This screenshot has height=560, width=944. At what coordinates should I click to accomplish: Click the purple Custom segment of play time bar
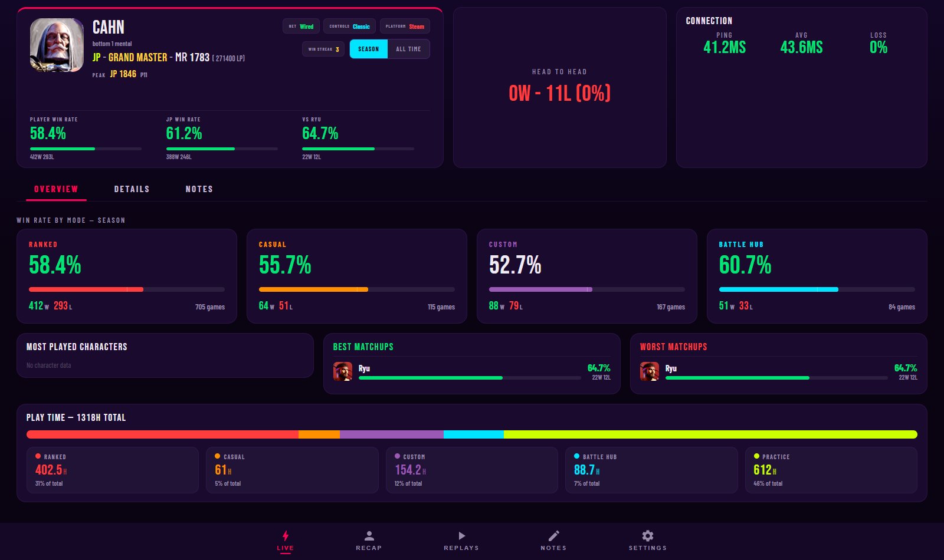click(x=392, y=434)
